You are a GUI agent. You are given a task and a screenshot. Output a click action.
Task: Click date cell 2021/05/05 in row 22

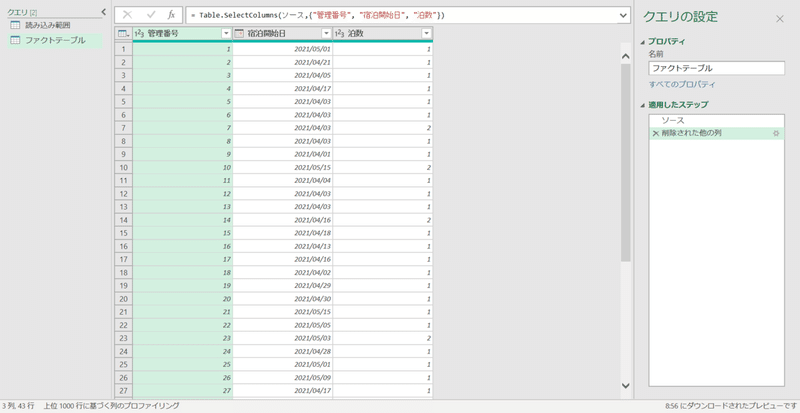[283, 325]
